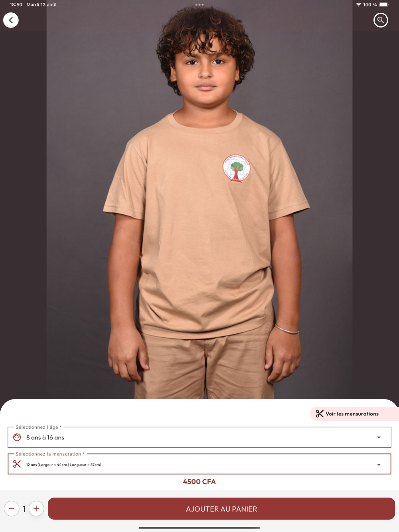The width and height of the screenshot is (399, 532).
Task: Tap the battery indicator icon
Action: click(384, 5)
